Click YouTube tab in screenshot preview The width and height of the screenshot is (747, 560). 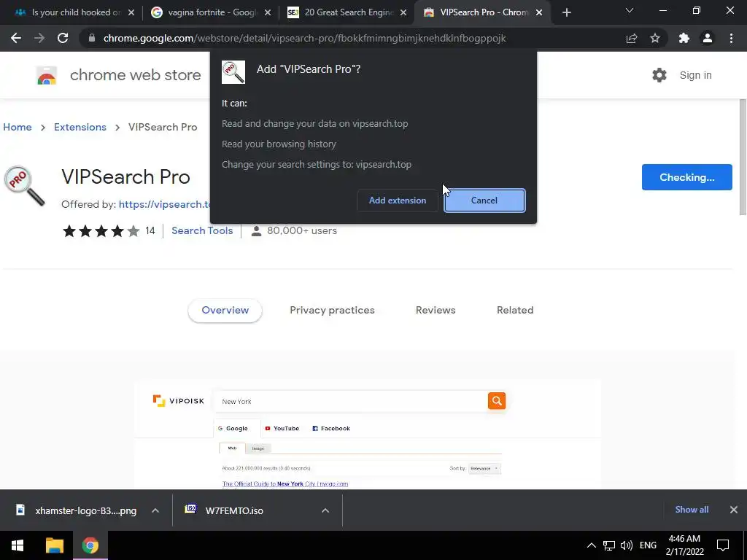(282, 428)
